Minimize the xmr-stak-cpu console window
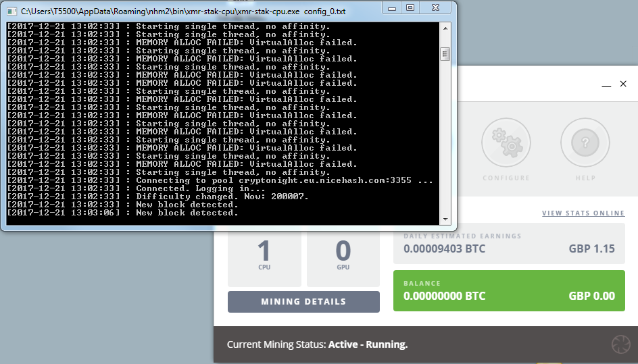638x364 pixels. pos(392,8)
